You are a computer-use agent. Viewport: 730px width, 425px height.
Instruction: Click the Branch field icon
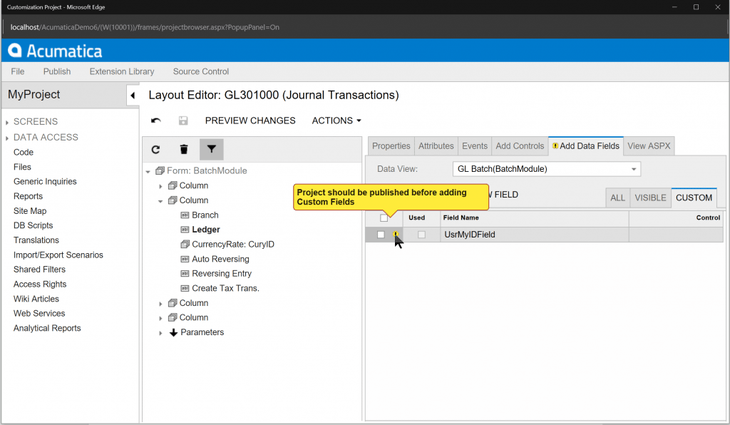[x=185, y=215]
